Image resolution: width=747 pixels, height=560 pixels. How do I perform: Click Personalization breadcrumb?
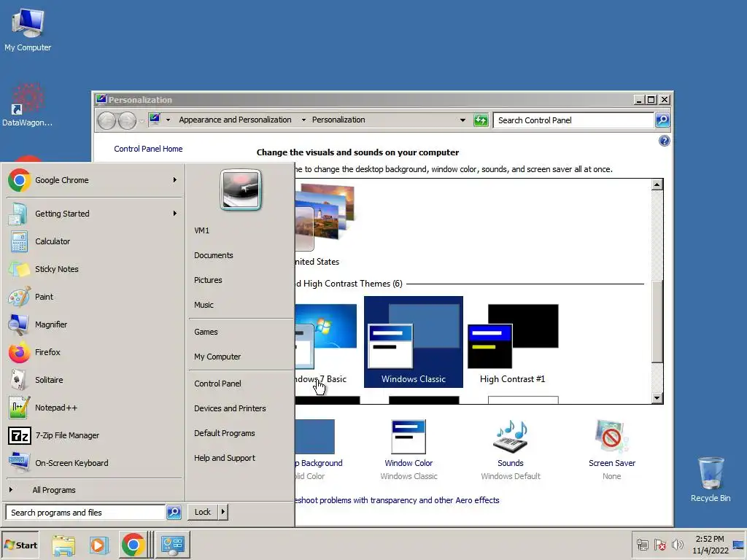pos(338,120)
